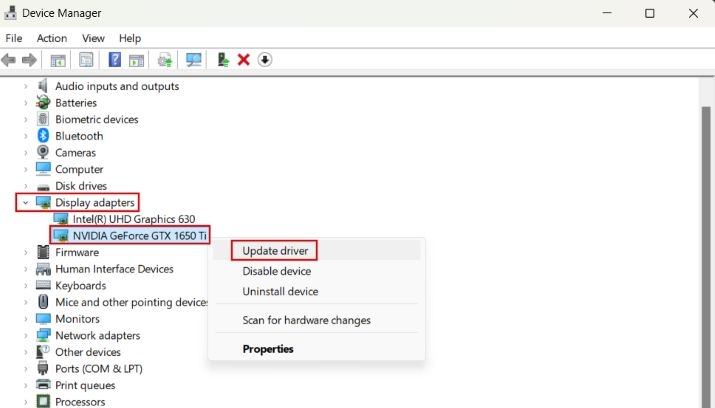The height and width of the screenshot is (408, 715).
Task: Expand the Bluetooth category arrow
Action: coord(26,136)
